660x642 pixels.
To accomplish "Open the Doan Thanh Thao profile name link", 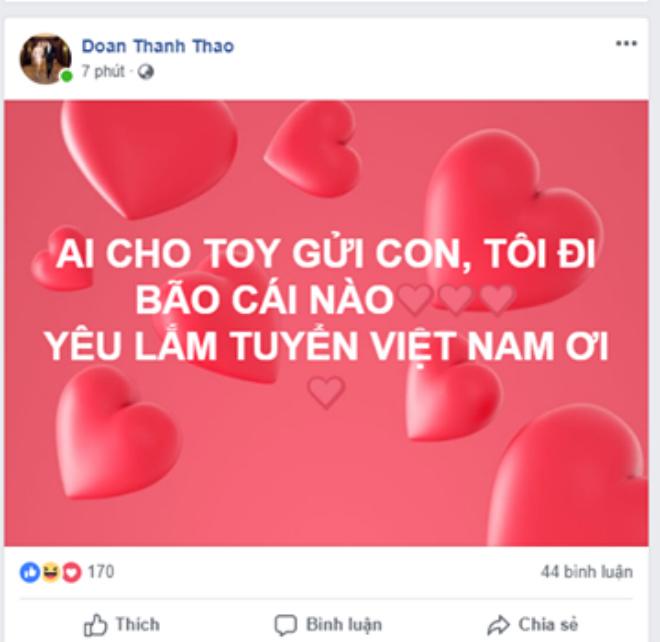I will 157,46.
